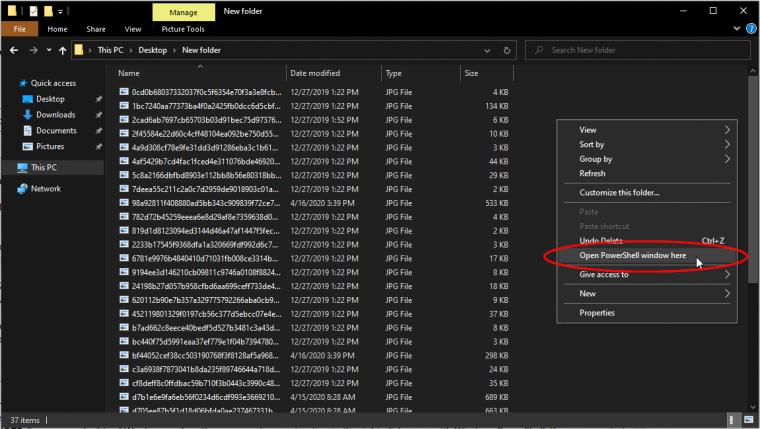Click the Properties quick access icon
The image size is (760, 429).
point(33,11)
